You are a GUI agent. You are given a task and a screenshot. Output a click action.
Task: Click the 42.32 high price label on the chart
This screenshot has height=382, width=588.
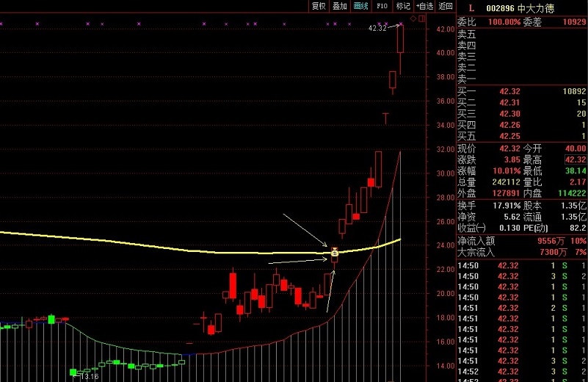click(377, 28)
